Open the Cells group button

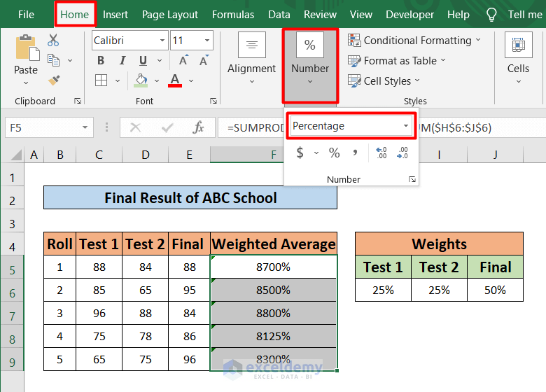[x=518, y=58]
